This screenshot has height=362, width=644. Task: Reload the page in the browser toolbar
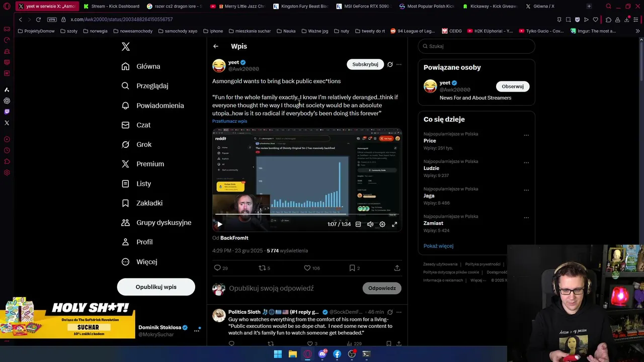(38, 20)
